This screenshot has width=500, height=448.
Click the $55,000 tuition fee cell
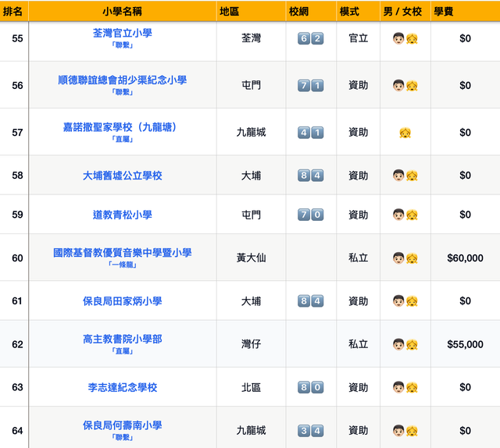click(465, 344)
